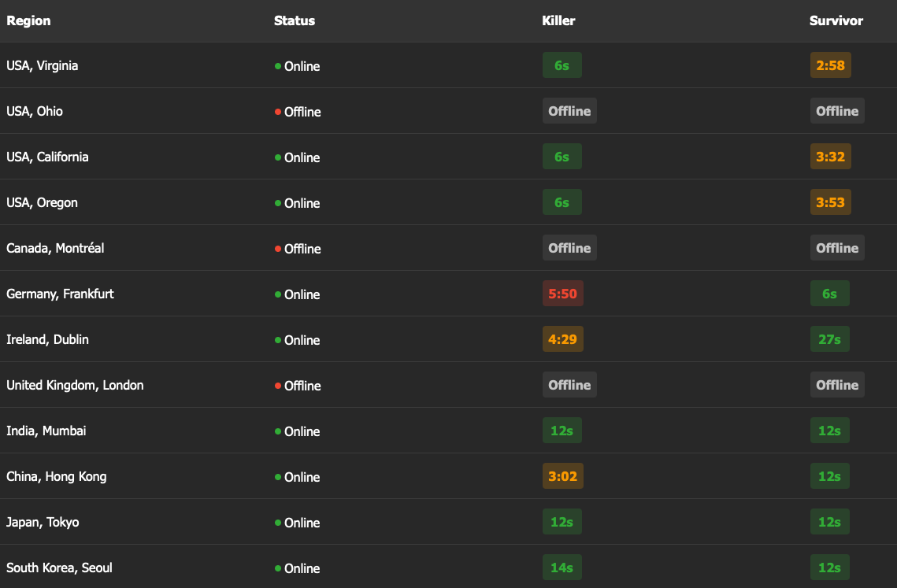The width and height of the screenshot is (897, 588).
Task: Click the Offline Survivor badge for Canada, Montréal
Action: tap(837, 248)
